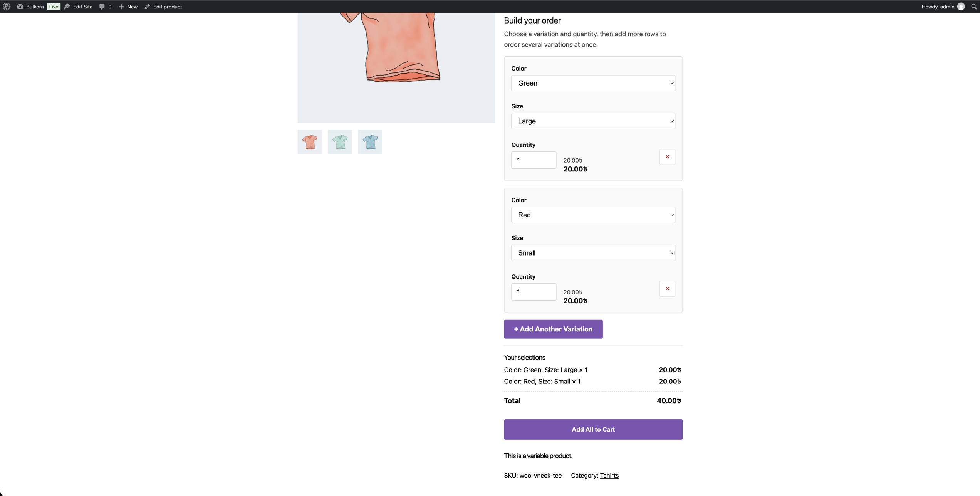Click the New plus icon
Screen dimensions: 980x496
click(121, 7)
